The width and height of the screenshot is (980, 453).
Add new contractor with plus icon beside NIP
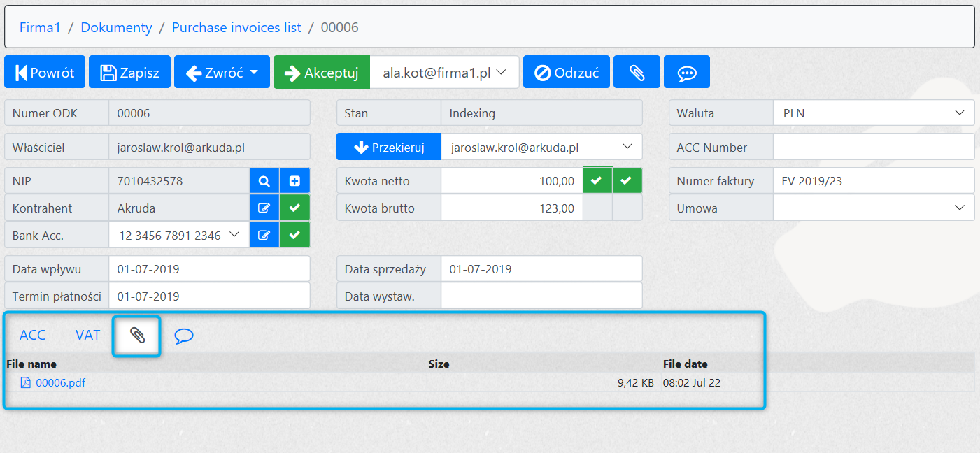coord(294,181)
